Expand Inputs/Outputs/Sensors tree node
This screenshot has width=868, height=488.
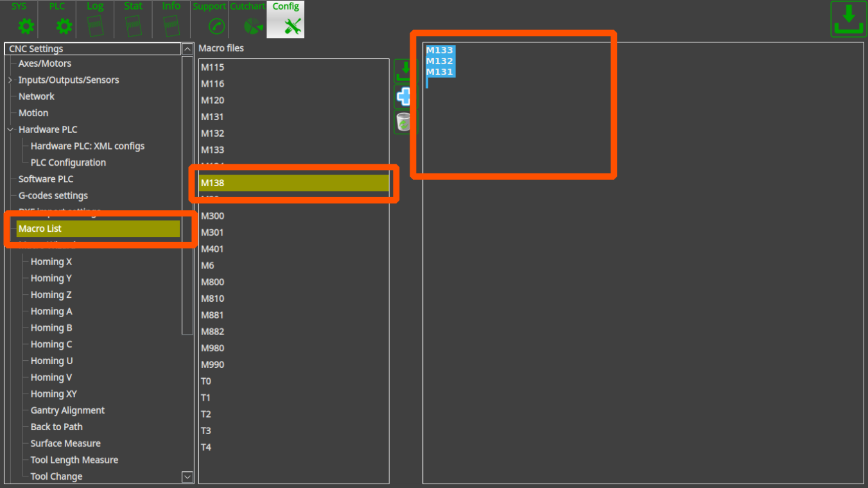pyautogui.click(x=10, y=80)
